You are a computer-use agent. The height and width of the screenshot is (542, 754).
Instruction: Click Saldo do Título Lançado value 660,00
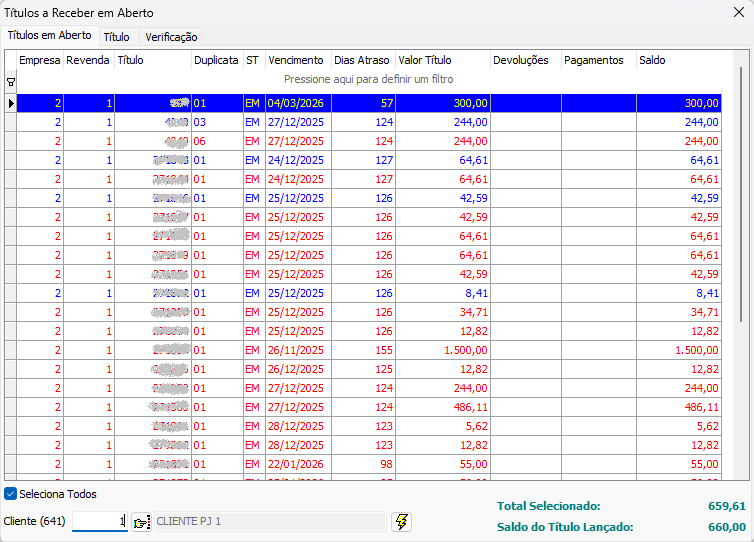[x=727, y=527]
